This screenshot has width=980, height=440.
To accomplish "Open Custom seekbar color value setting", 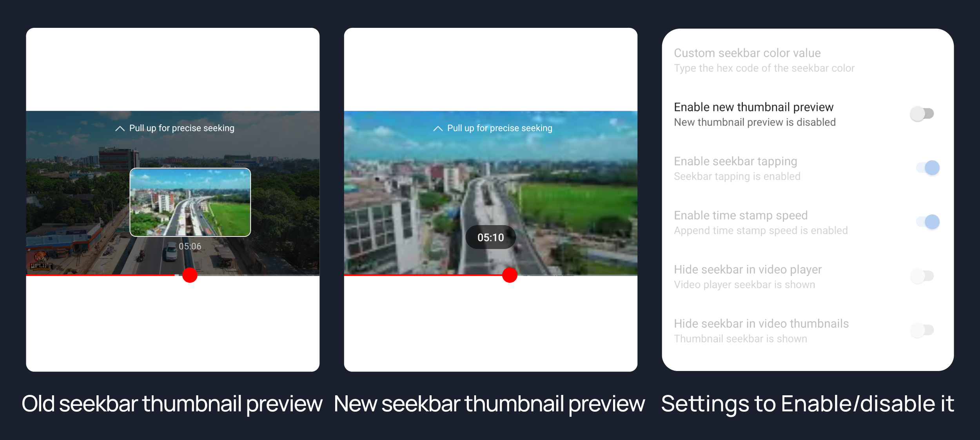I will point(808,60).
